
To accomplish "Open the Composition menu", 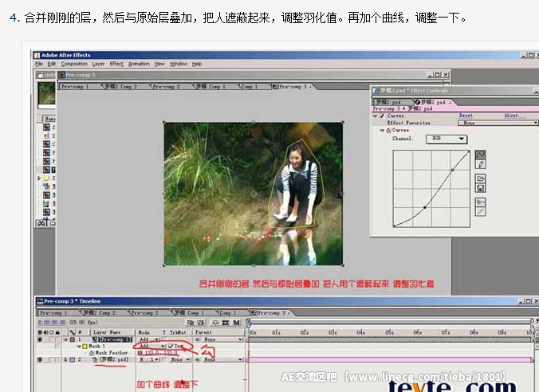I will click(74, 65).
